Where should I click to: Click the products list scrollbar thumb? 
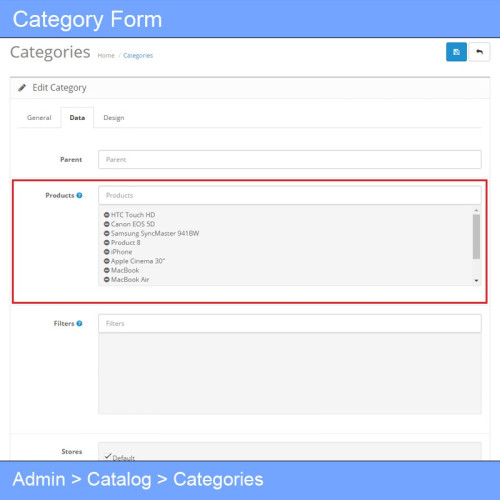[476, 237]
